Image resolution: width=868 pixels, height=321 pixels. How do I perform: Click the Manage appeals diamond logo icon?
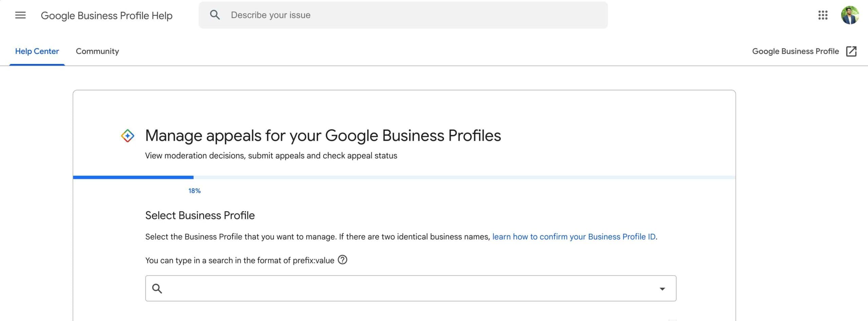tap(127, 135)
